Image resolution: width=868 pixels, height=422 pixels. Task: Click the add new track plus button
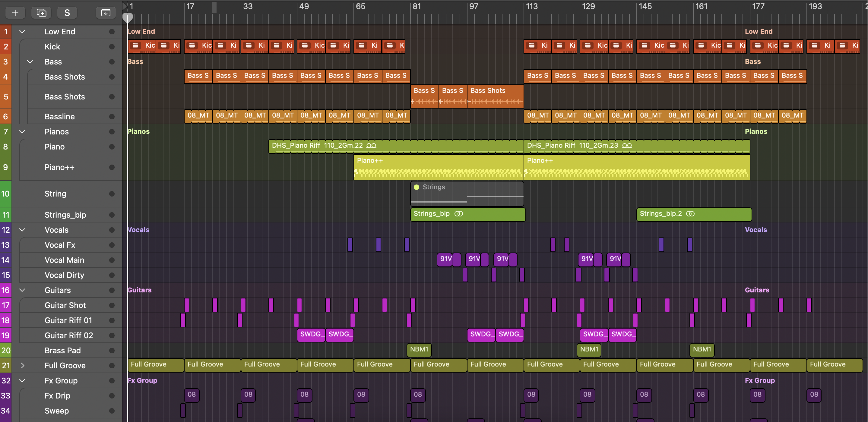[x=15, y=13]
